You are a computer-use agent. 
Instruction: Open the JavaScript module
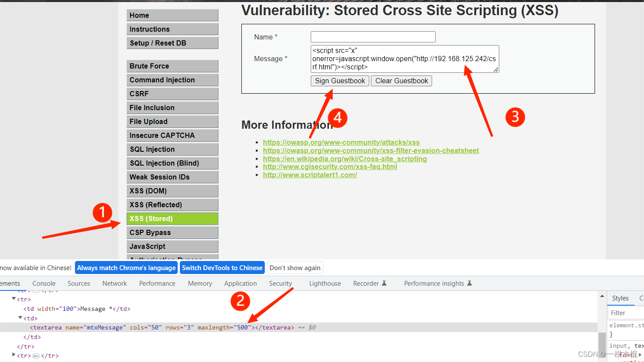coord(172,246)
